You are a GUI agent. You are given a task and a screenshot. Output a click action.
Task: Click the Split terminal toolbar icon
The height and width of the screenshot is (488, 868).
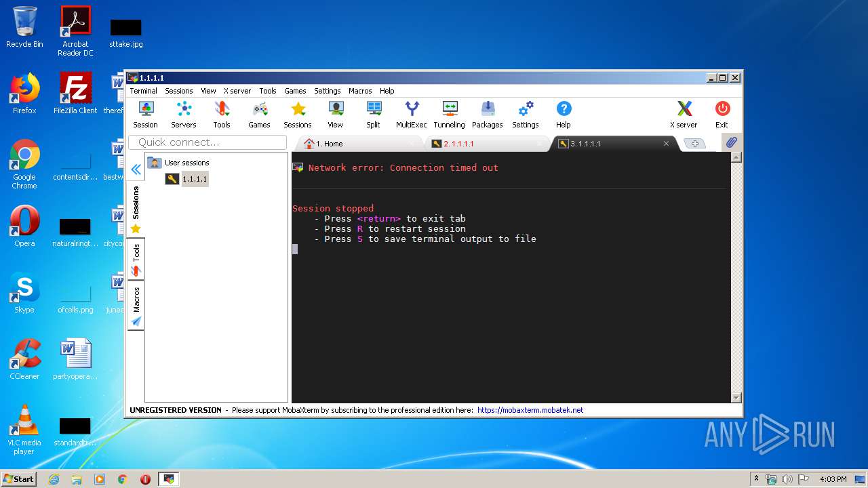(373, 115)
